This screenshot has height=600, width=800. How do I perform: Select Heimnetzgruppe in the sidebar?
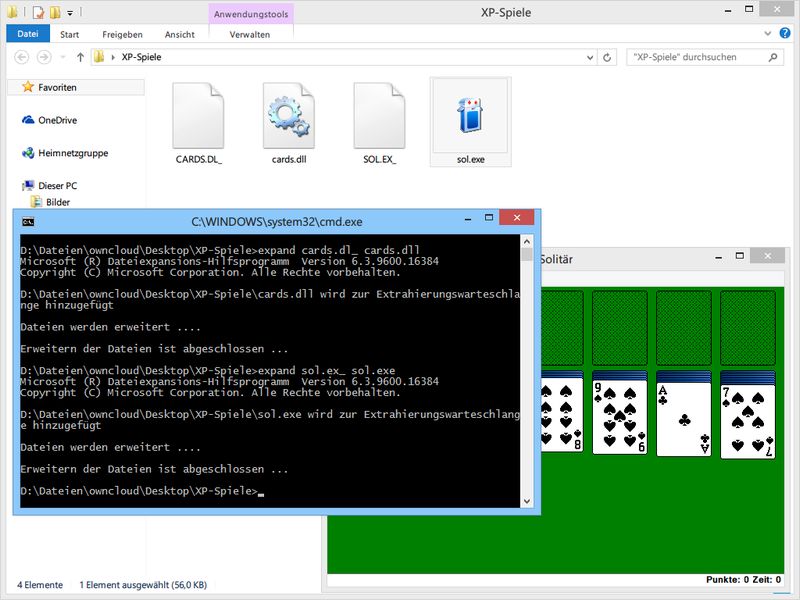click(x=65, y=153)
